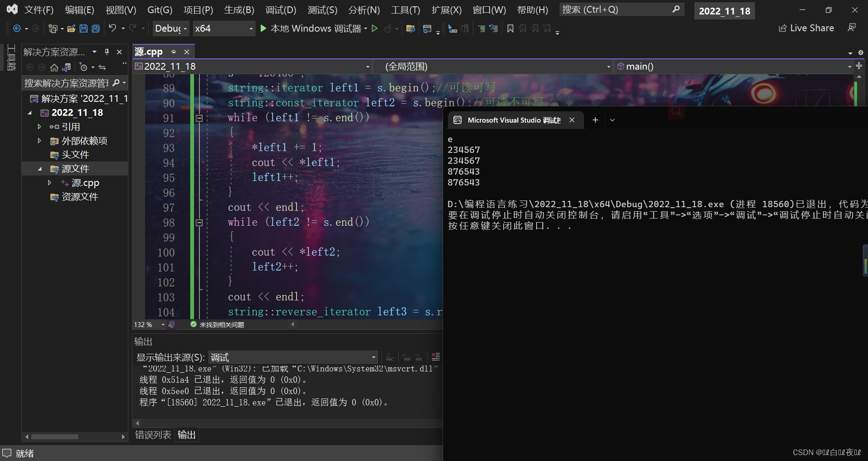868x461 pixels.
Task: Collapse the while loop at line 98
Action: coord(199,223)
